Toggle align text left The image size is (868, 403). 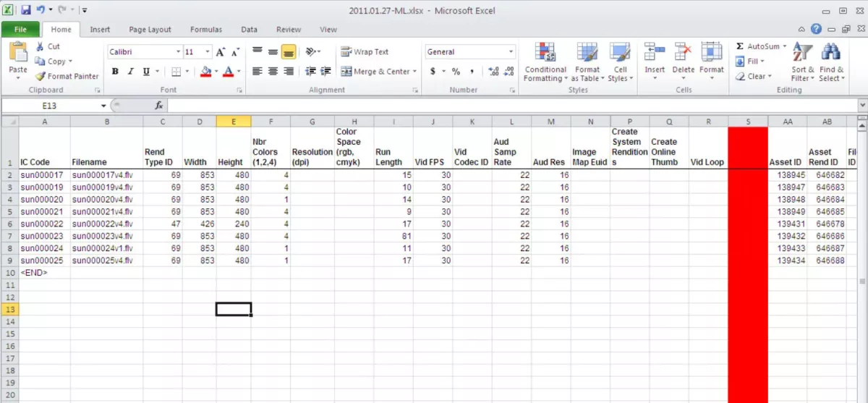[x=258, y=71]
